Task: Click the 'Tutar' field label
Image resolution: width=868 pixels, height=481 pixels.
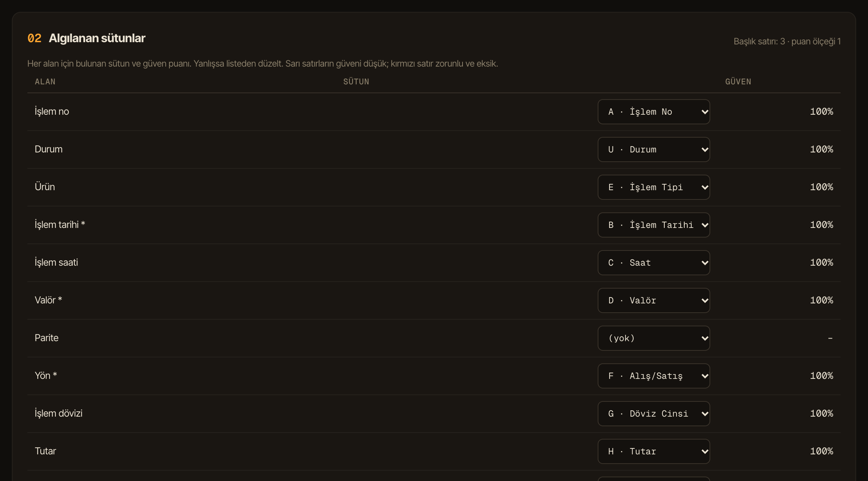Action: 45,451
